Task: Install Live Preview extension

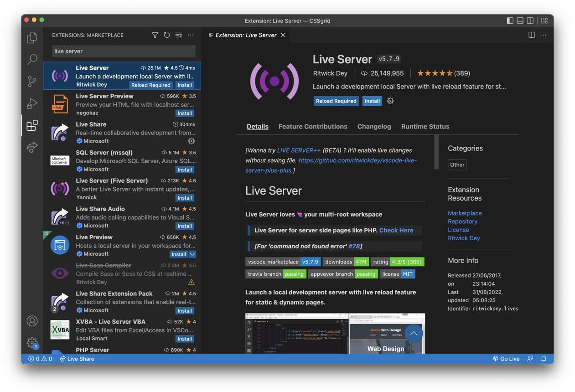Action: (x=179, y=254)
